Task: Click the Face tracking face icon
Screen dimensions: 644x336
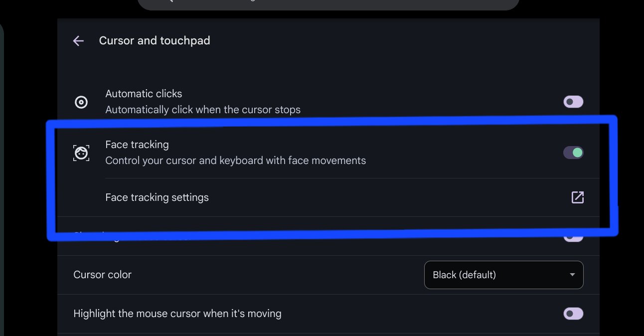Action: pos(81,153)
